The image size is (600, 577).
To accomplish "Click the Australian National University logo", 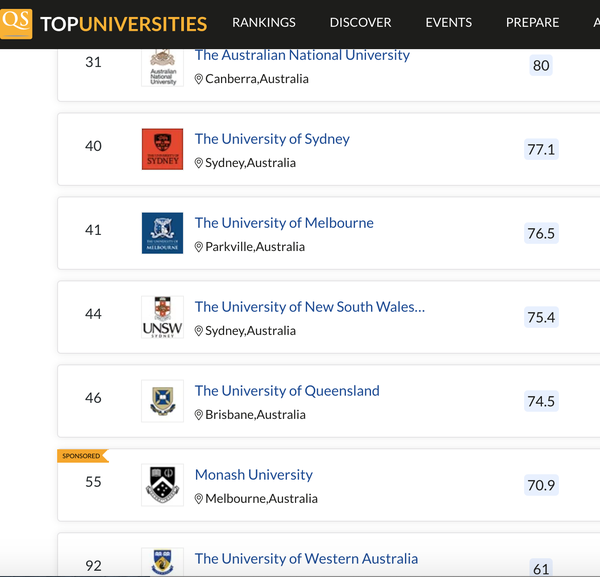I will [x=163, y=67].
